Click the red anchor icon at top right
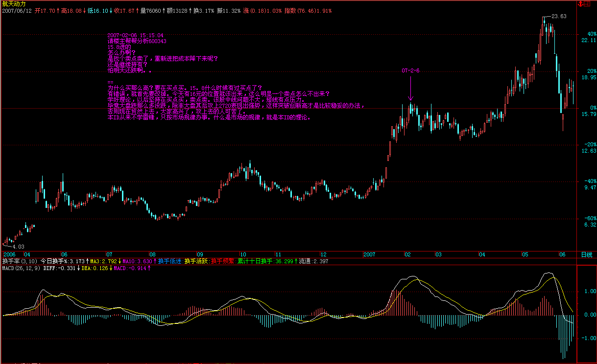Screen dimensions: 597x364 point(581,3)
